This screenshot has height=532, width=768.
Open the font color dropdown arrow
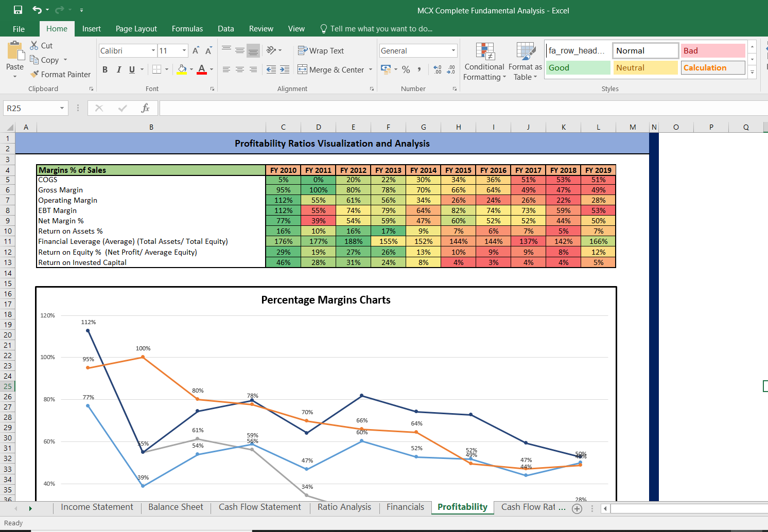[x=212, y=69]
